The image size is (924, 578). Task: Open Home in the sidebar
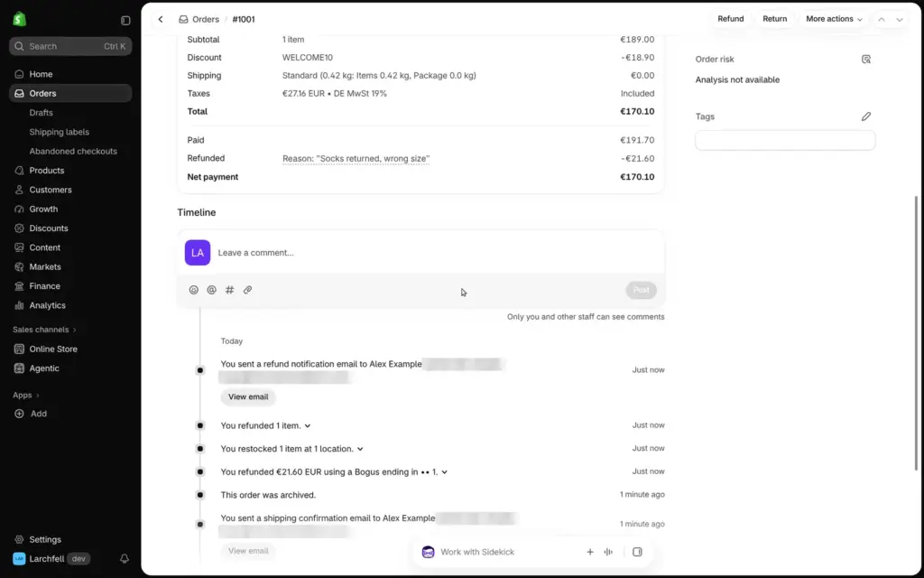click(70, 74)
